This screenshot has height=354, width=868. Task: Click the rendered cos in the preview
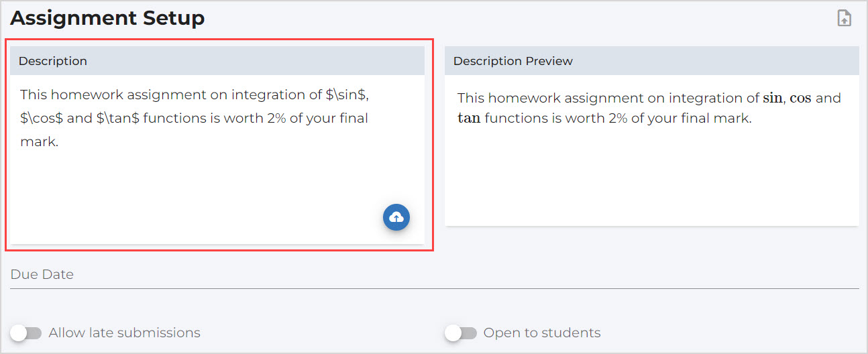click(x=800, y=99)
